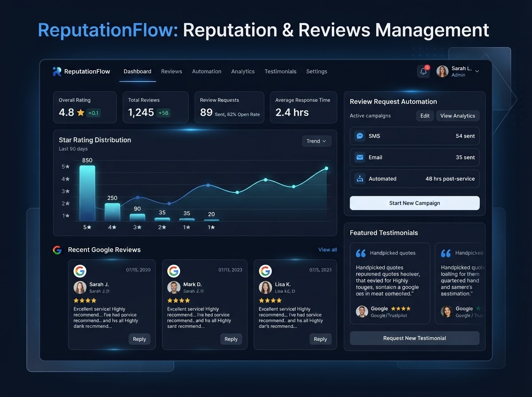This screenshot has height=397, width=532.
Task: Click the 07/15, 2020 review date
Action: pyautogui.click(x=138, y=270)
